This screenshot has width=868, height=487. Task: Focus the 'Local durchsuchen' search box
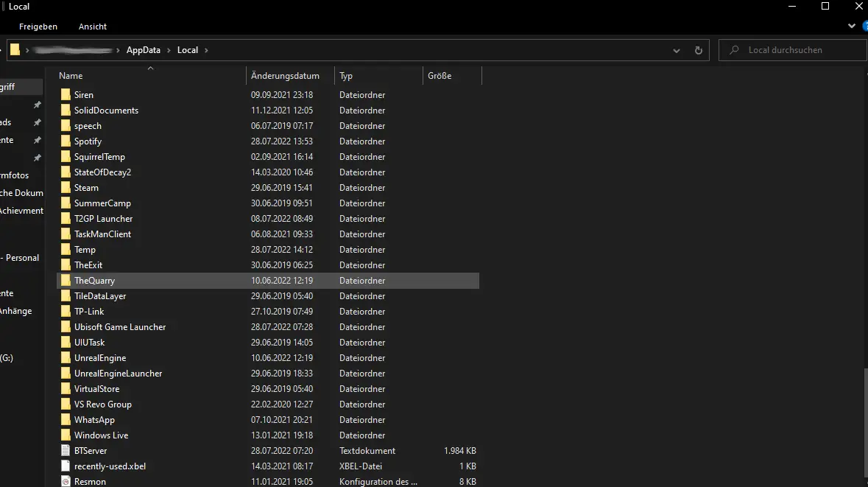793,50
